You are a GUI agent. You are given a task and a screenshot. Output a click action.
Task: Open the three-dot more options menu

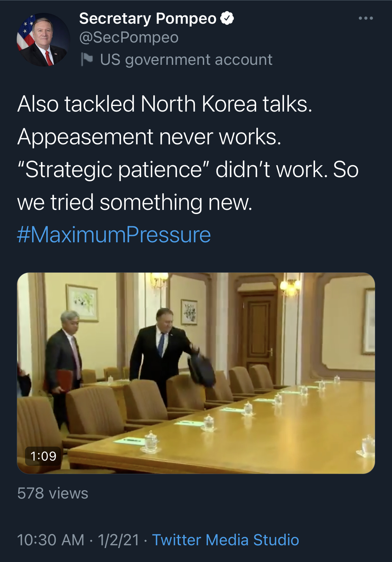[x=366, y=18]
